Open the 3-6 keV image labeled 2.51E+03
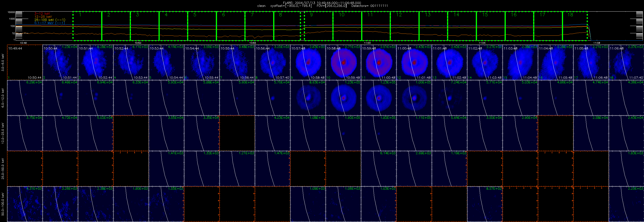The width and height of the screenshot is (644, 222). tap(379, 62)
